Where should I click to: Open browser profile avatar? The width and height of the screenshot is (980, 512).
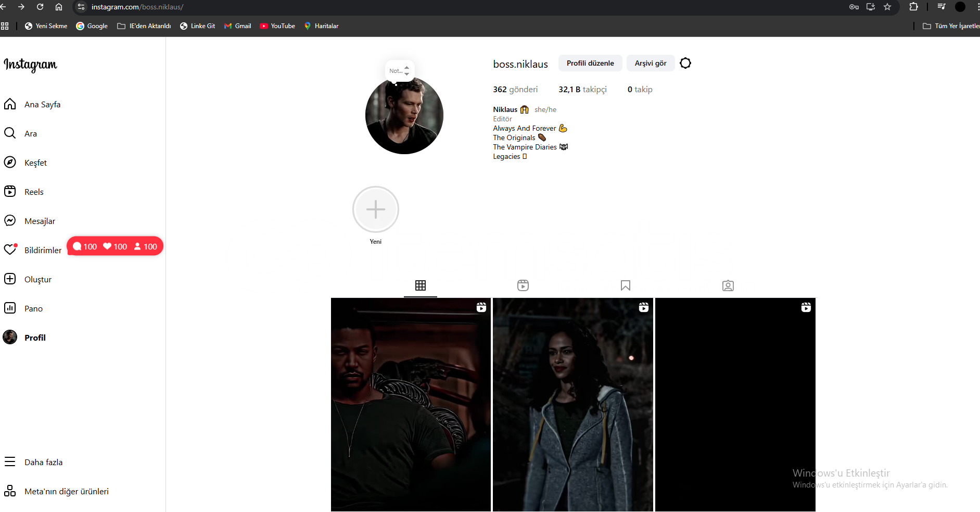[x=960, y=7]
